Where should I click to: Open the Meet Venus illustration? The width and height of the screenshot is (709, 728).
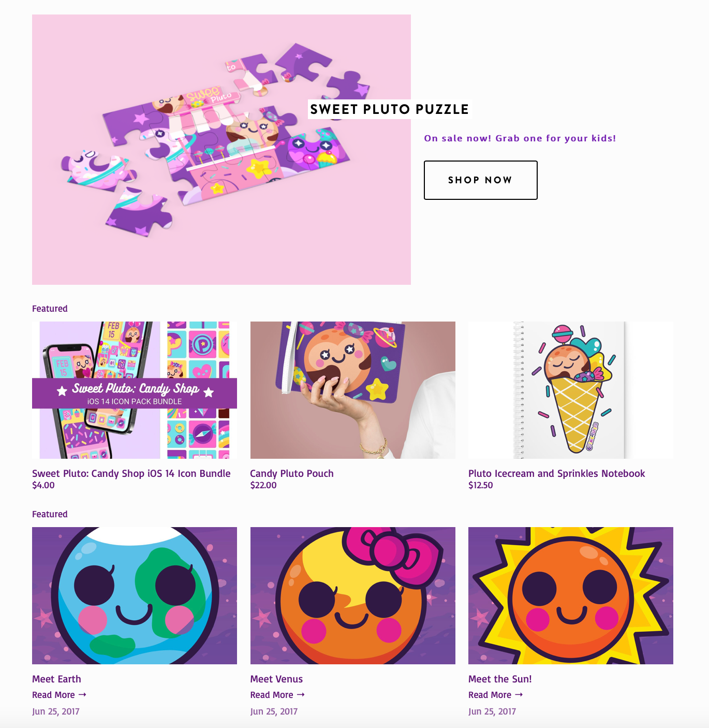353,595
